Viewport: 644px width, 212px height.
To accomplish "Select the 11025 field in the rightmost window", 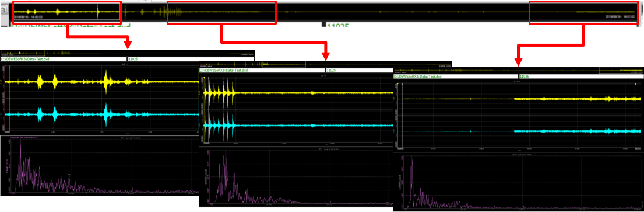I will coord(581,77).
